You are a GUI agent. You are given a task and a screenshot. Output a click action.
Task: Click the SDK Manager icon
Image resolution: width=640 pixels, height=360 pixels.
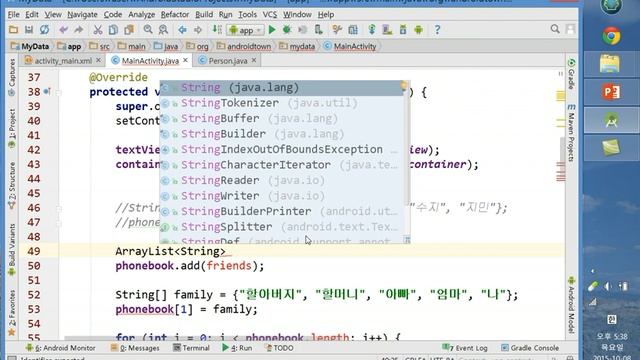(403, 29)
